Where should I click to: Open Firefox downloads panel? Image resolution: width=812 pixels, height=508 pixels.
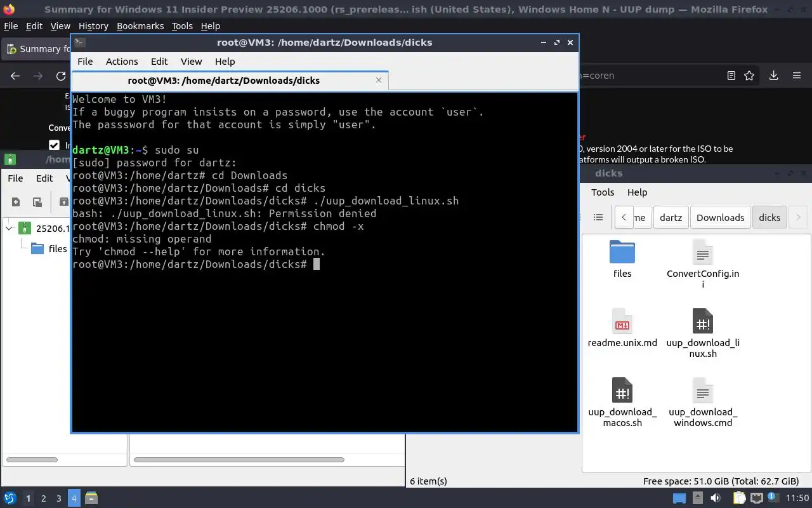click(773, 76)
